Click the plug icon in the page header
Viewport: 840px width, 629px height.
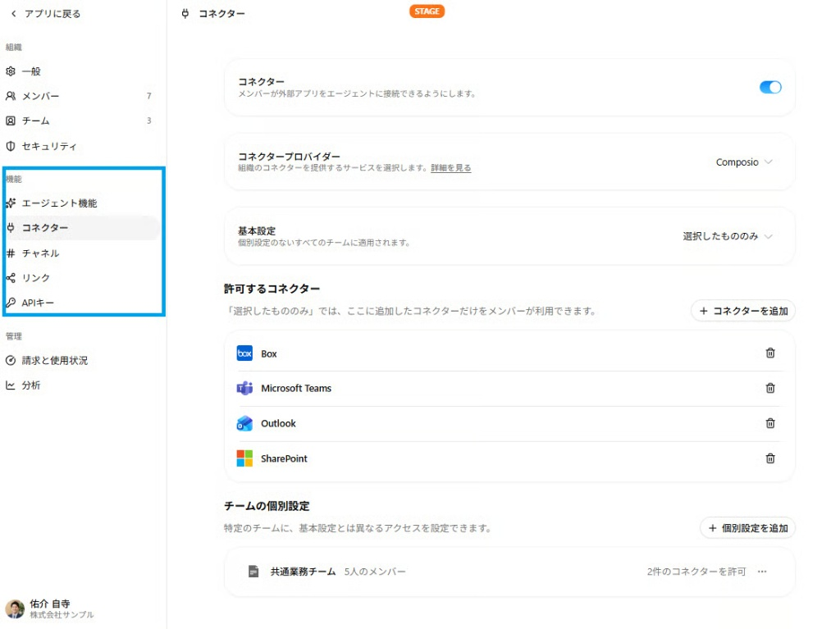(185, 13)
